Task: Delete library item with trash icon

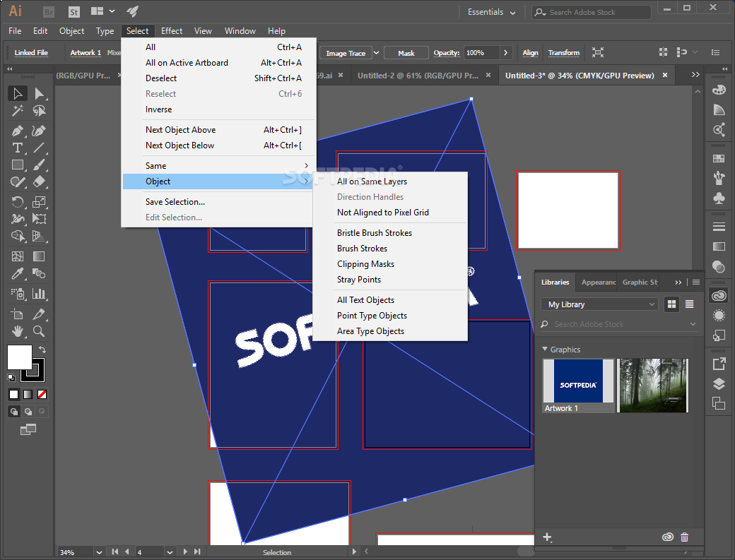Action: (684, 537)
